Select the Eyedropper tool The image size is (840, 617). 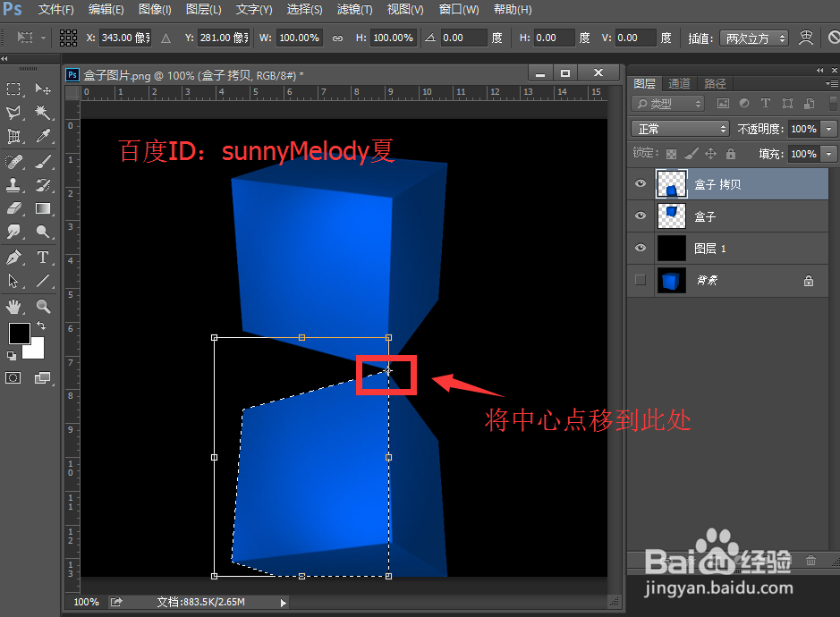click(43, 137)
